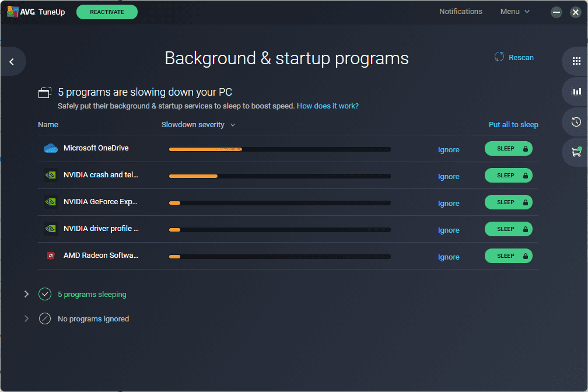Minimize the AVG TuneUp window

(x=556, y=12)
